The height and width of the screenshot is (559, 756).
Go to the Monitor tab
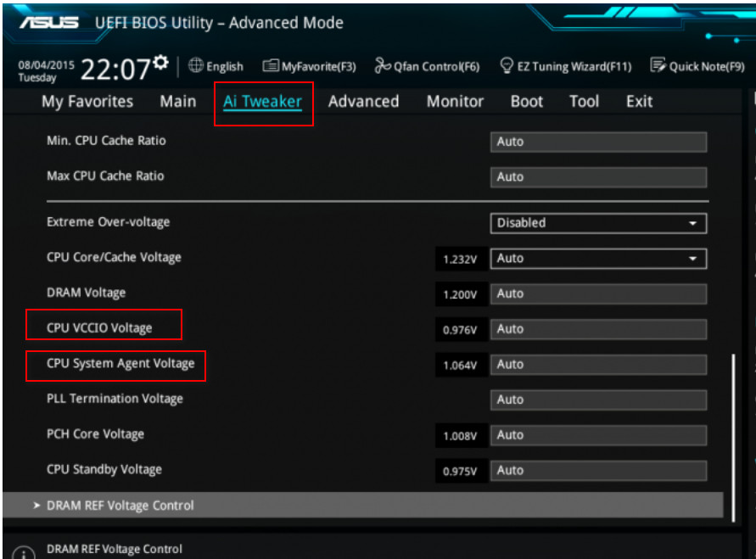pos(455,102)
